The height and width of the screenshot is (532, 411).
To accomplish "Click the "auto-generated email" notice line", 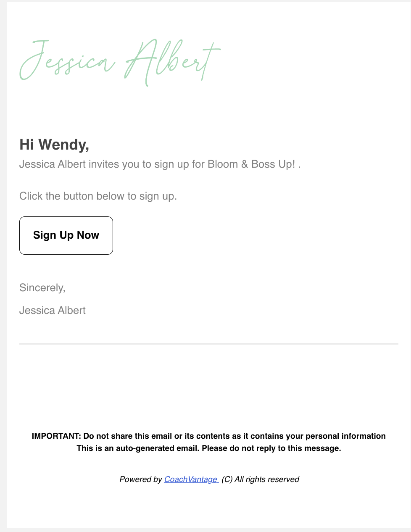I will pos(209,448).
